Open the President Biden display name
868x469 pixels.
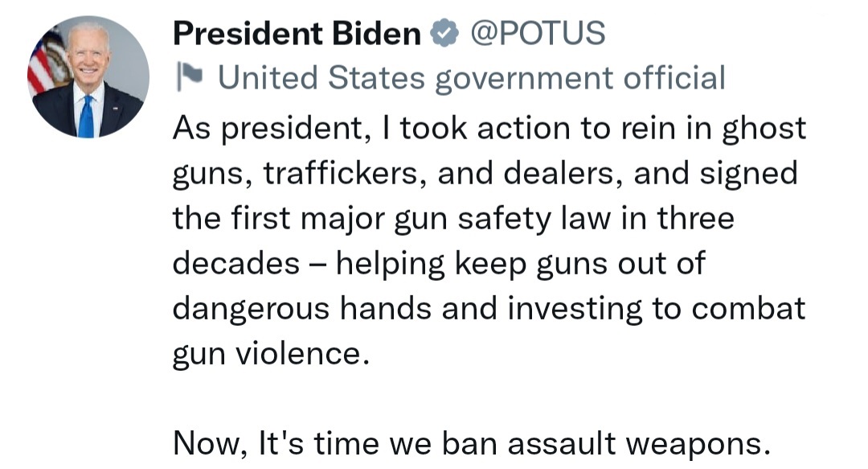(x=297, y=34)
